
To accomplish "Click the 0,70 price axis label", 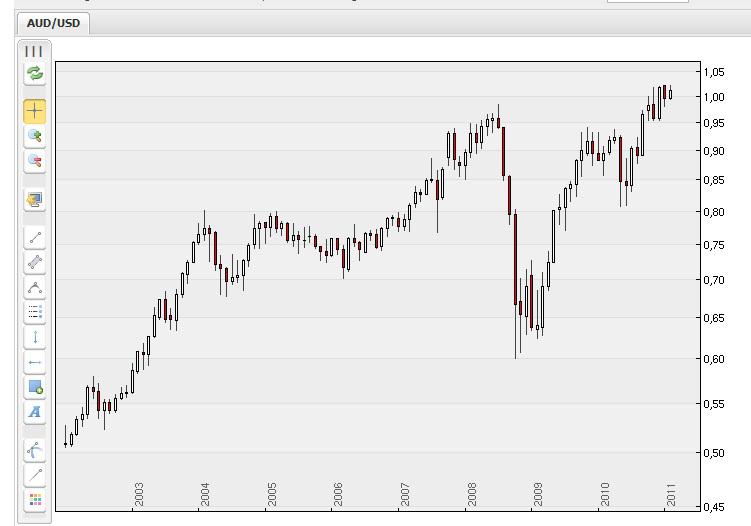I will coord(714,279).
